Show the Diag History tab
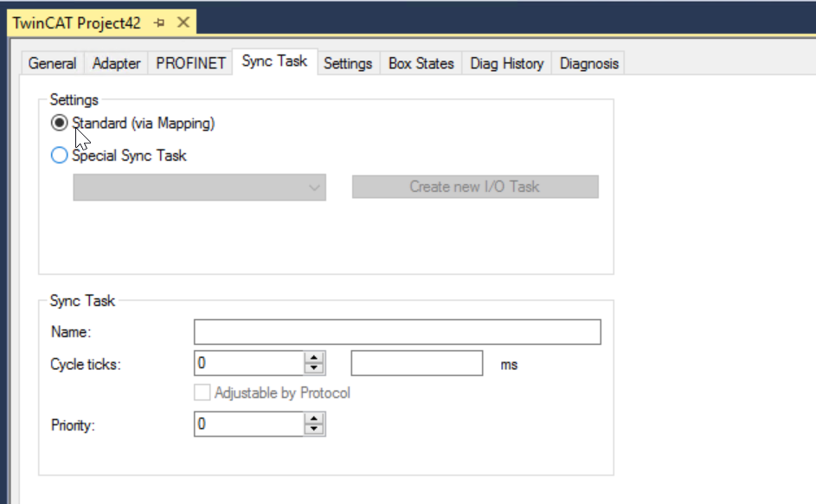The width and height of the screenshot is (816, 504). (x=506, y=63)
